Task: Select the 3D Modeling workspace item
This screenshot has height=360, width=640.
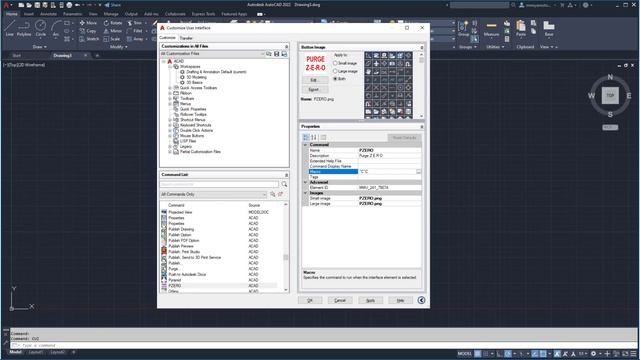Action: pyautogui.click(x=196, y=77)
